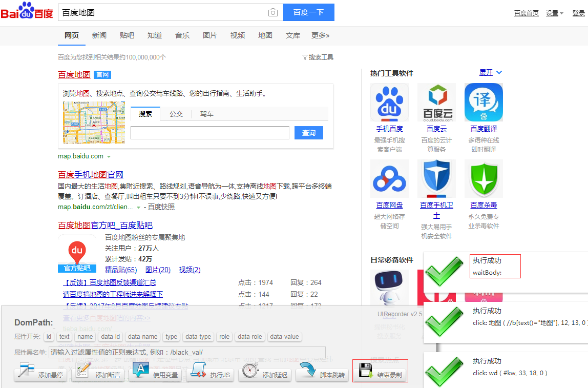
Task: Click the 脚本跳转 recorder button
Action: [x=323, y=372]
